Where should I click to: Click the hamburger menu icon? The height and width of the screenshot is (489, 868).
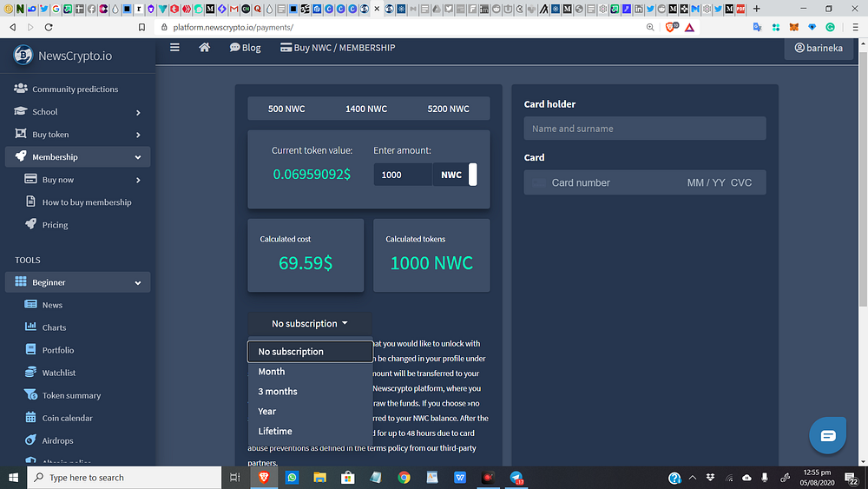pos(174,48)
